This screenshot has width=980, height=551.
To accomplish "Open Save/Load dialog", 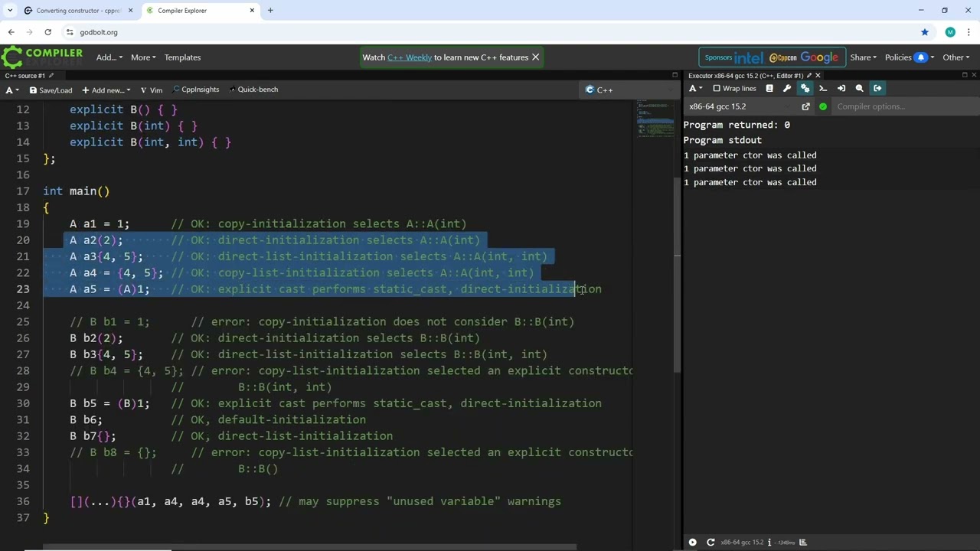I will [x=51, y=90].
